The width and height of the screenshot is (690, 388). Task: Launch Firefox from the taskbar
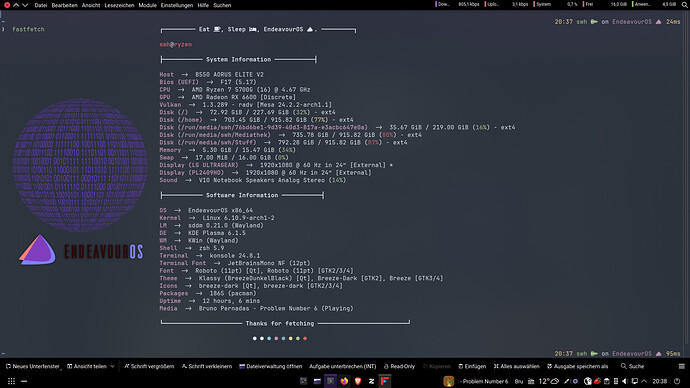click(344, 381)
